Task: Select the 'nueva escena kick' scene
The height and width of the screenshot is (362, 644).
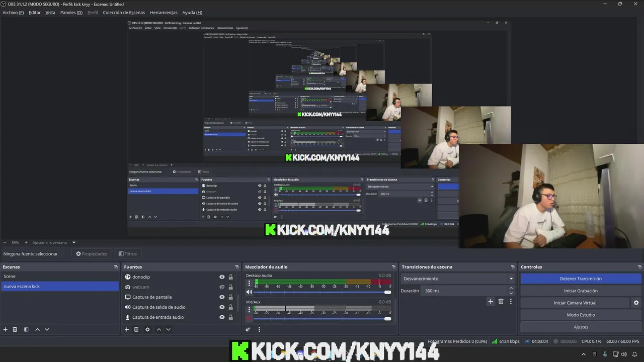Action: pyautogui.click(x=59, y=287)
